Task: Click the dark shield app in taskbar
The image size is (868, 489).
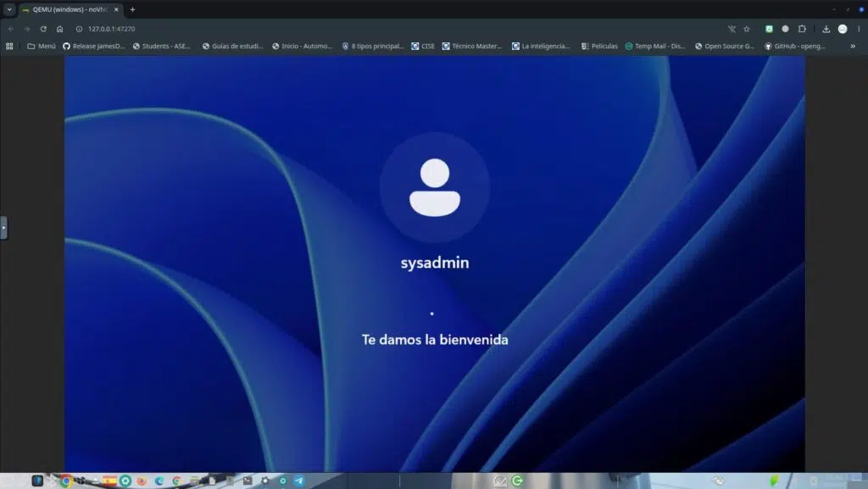Action: pyautogui.click(x=37, y=481)
